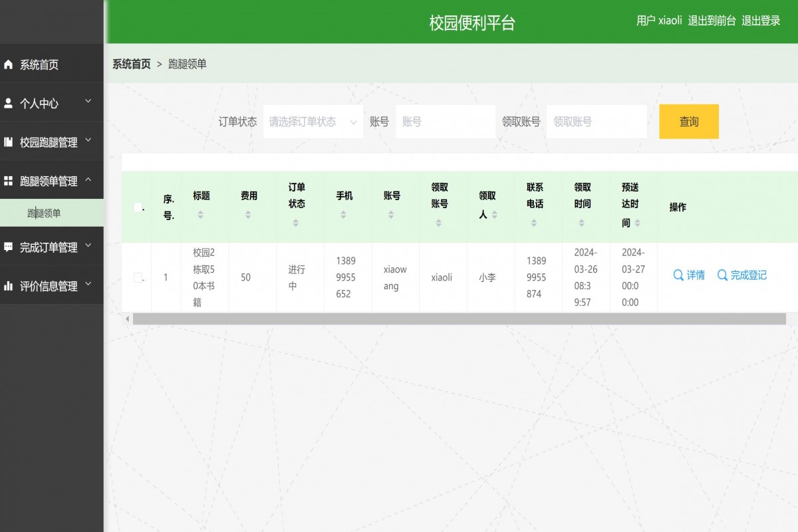Open the 订单状态 dropdown
798x532 pixels.
coord(313,121)
